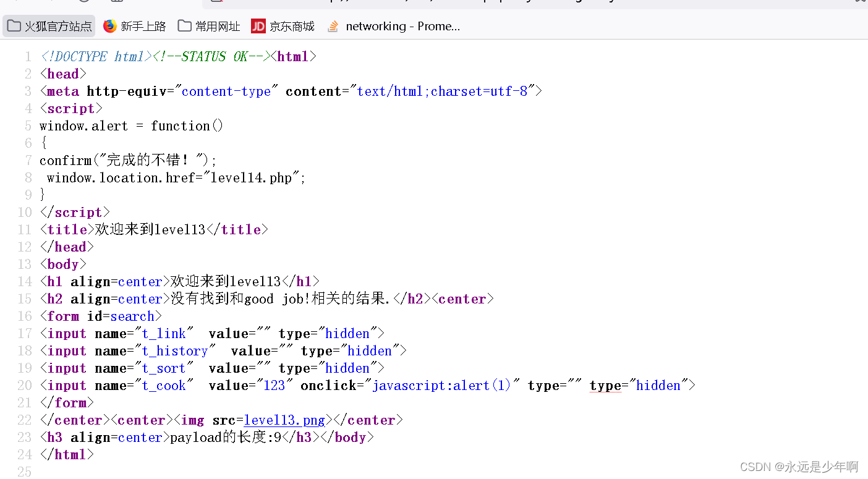Click the "content-type" attribute value

[x=226, y=91]
